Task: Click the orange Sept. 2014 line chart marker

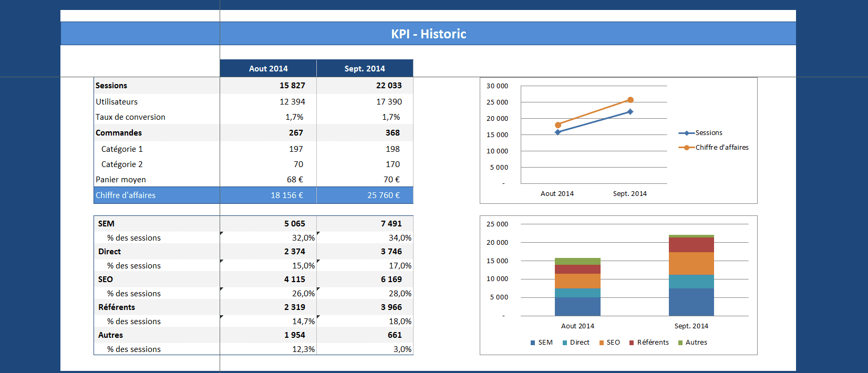Action: (631, 100)
